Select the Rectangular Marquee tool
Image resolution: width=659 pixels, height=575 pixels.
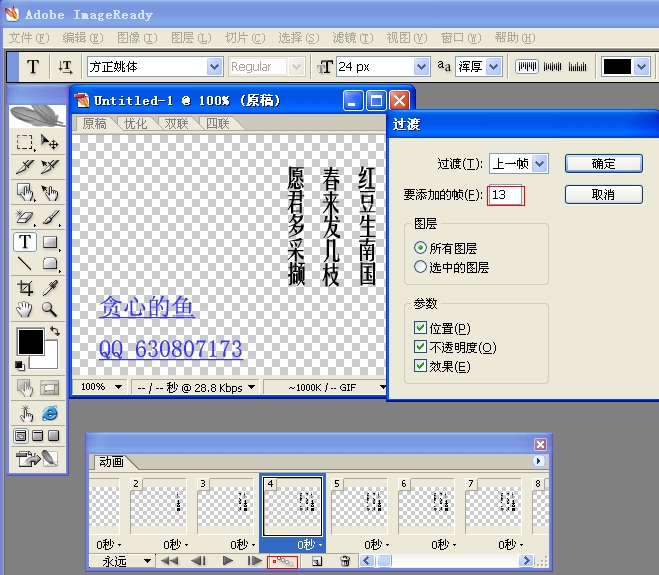tap(25, 143)
